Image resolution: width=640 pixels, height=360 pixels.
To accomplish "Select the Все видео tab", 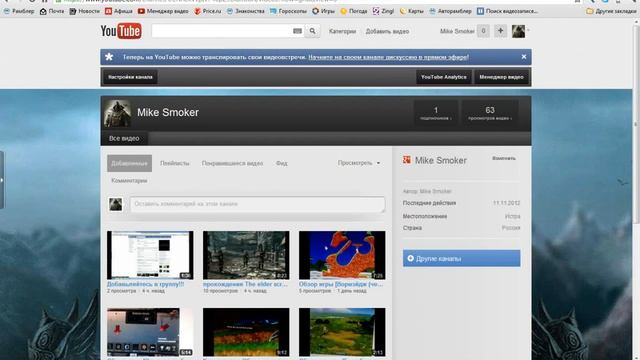I will (x=124, y=138).
